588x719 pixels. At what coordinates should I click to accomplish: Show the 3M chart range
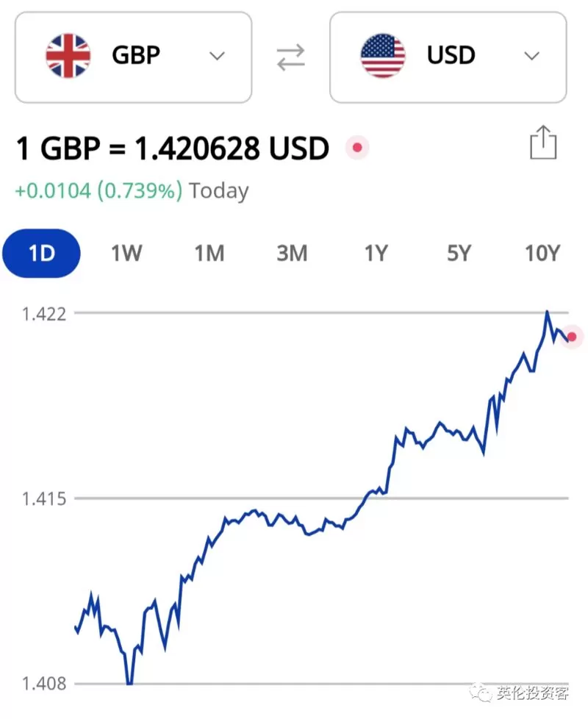coord(292,253)
